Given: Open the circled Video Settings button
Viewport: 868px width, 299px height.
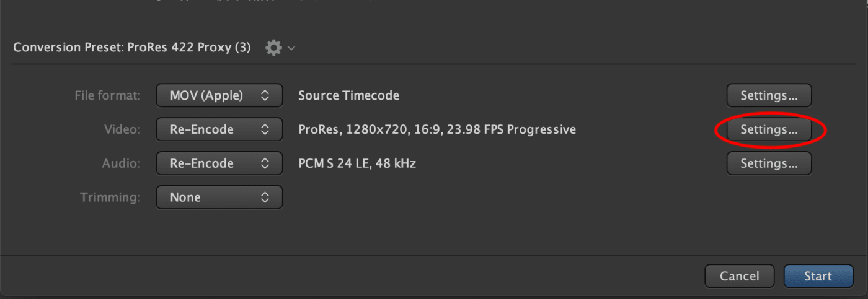Looking at the screenshot, I should [769, 129].
